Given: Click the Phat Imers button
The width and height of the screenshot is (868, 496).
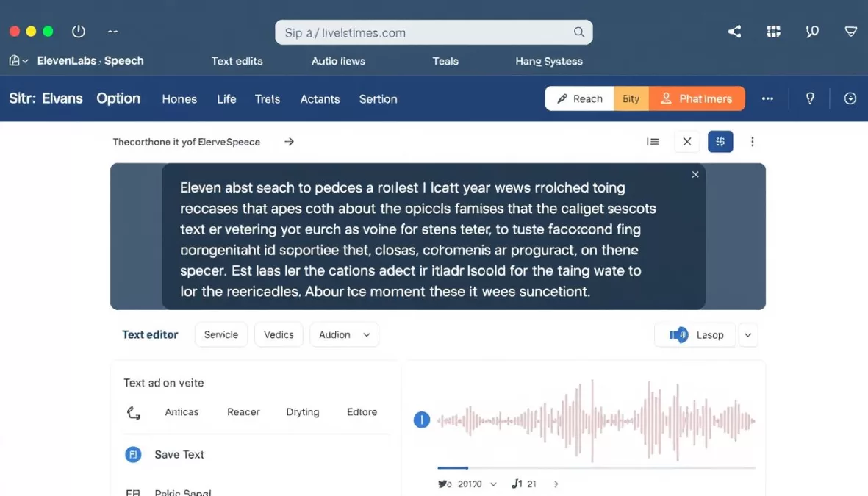Looking at the screenshot, I should click(697, 98).
